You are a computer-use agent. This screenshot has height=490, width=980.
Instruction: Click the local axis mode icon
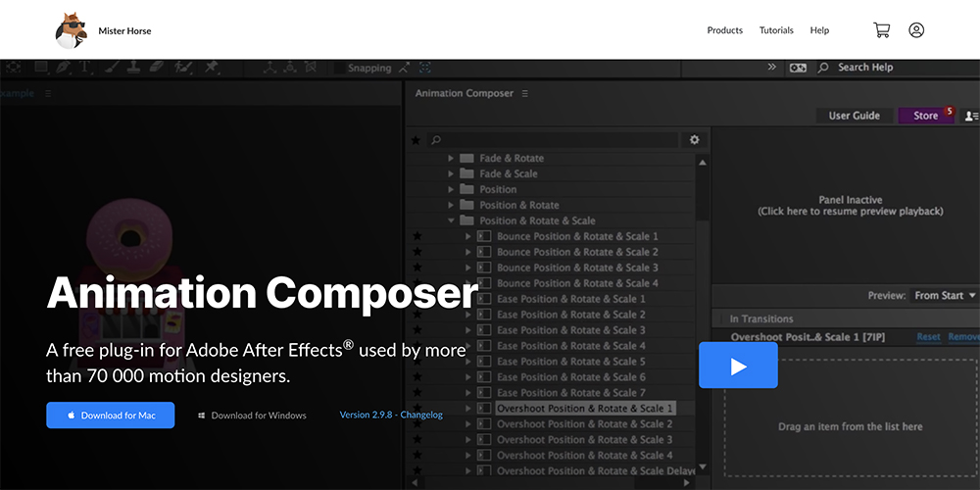[x=269, y=68]
